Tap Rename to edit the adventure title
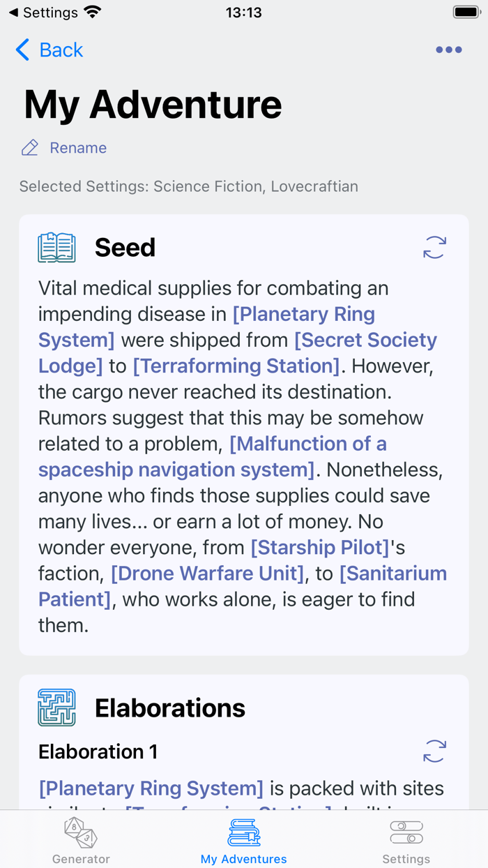Image resolution: width=488 pixels, height=868 pixels. [77, 147]
